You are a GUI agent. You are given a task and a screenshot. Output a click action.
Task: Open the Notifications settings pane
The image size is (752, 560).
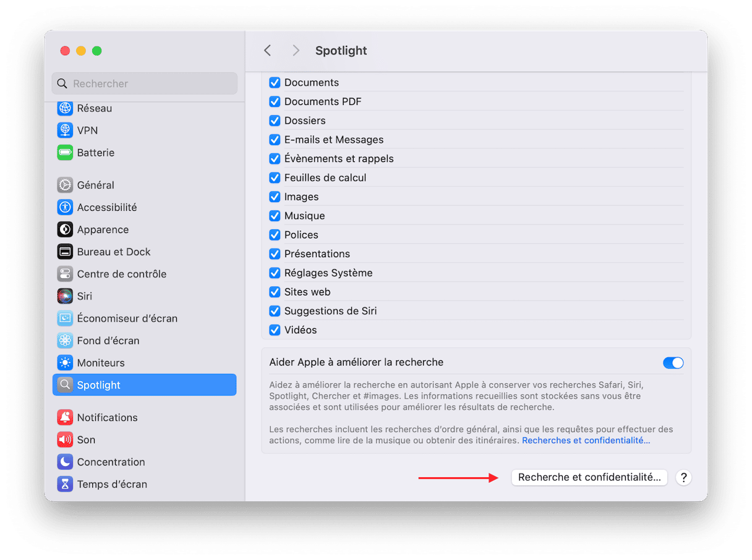point(107,417)
